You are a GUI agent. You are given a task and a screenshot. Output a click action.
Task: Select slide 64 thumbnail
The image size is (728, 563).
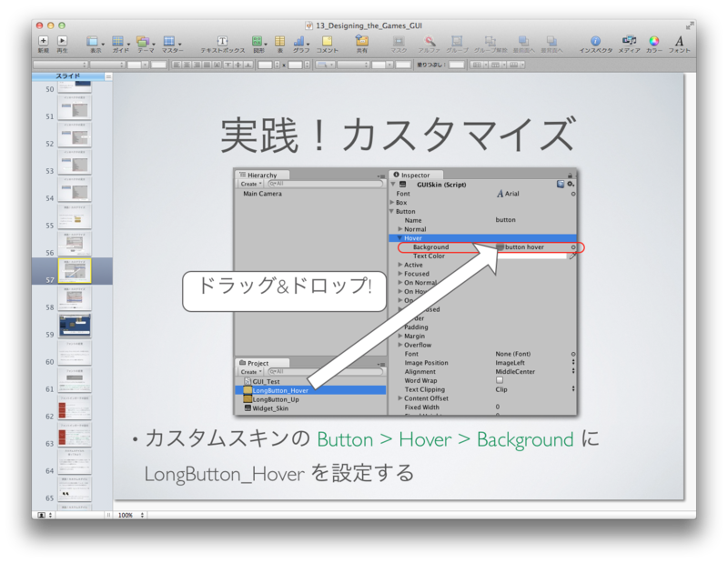pyautogui.click(x=75, y=462)
